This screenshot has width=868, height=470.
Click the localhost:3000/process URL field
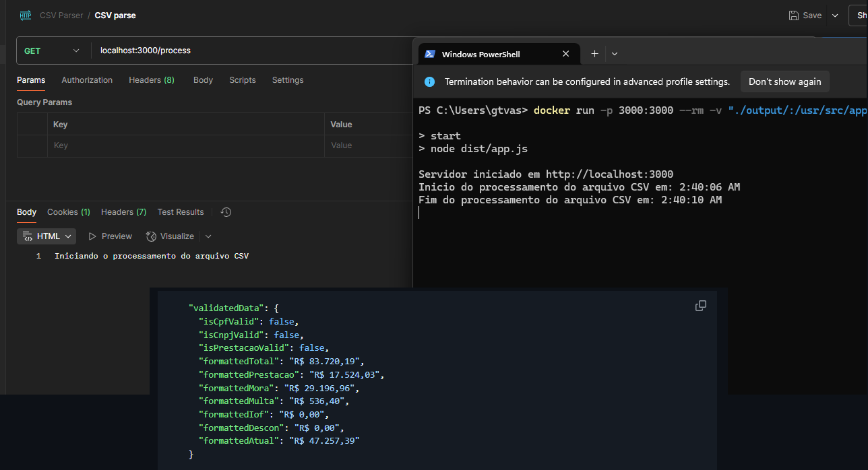[x=253, y=51]
